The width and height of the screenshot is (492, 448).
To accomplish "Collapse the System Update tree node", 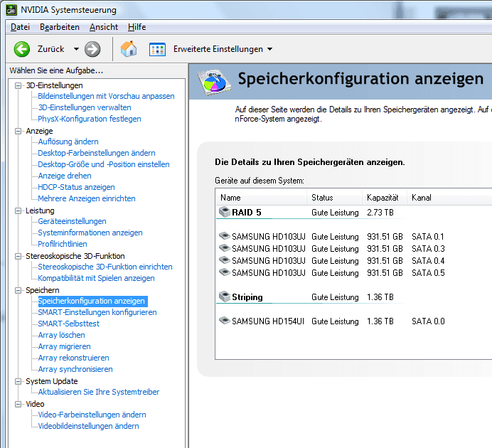I will coord(18,381).
